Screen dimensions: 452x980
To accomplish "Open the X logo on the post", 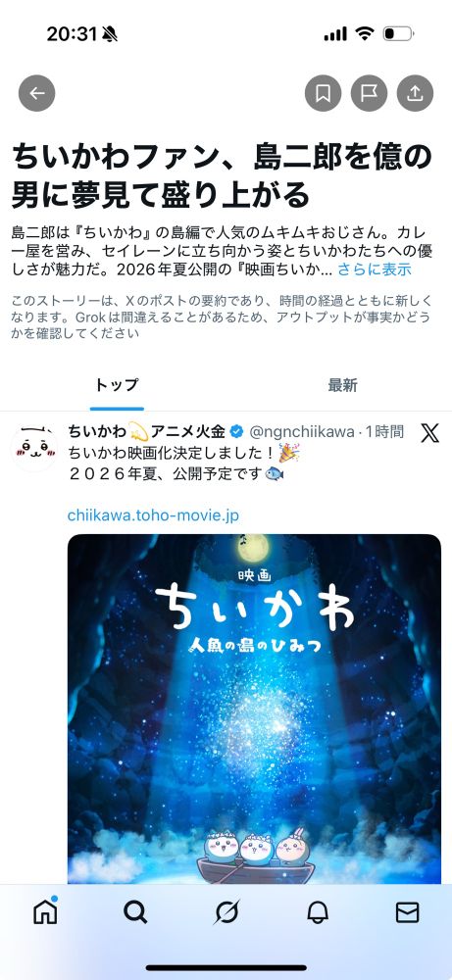I will tap(429, 432).
